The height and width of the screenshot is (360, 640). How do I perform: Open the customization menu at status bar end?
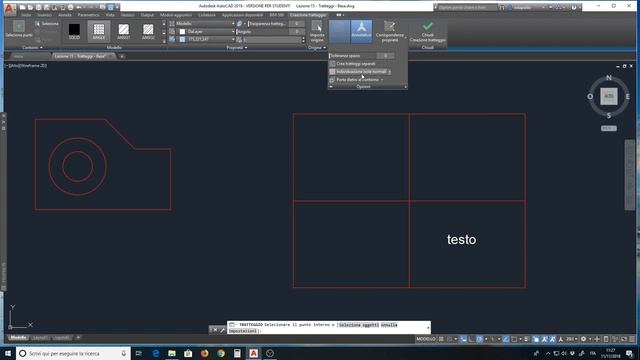point(632,339)
